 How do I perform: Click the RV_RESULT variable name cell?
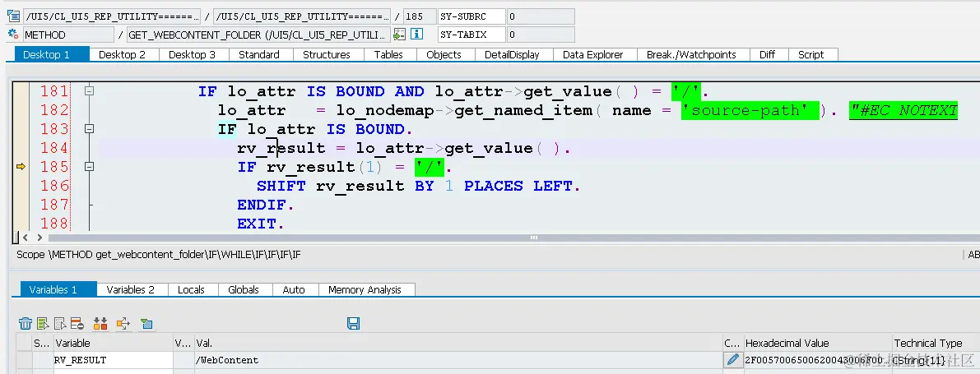(x=113, y=360)
